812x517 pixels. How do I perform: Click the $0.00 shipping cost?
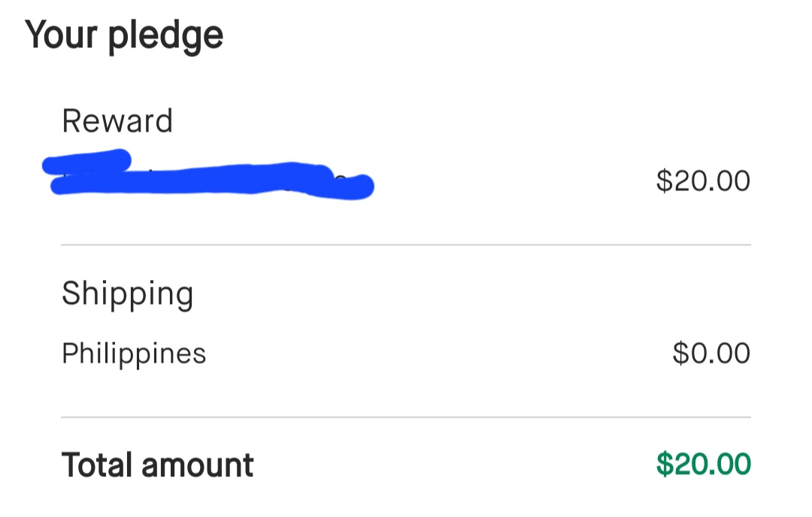pyautogui.click(x=711, y=353)
